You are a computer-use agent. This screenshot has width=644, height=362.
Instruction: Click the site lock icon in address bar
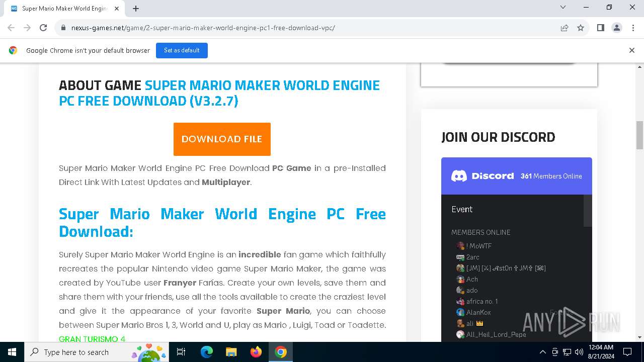click(63, 28)
